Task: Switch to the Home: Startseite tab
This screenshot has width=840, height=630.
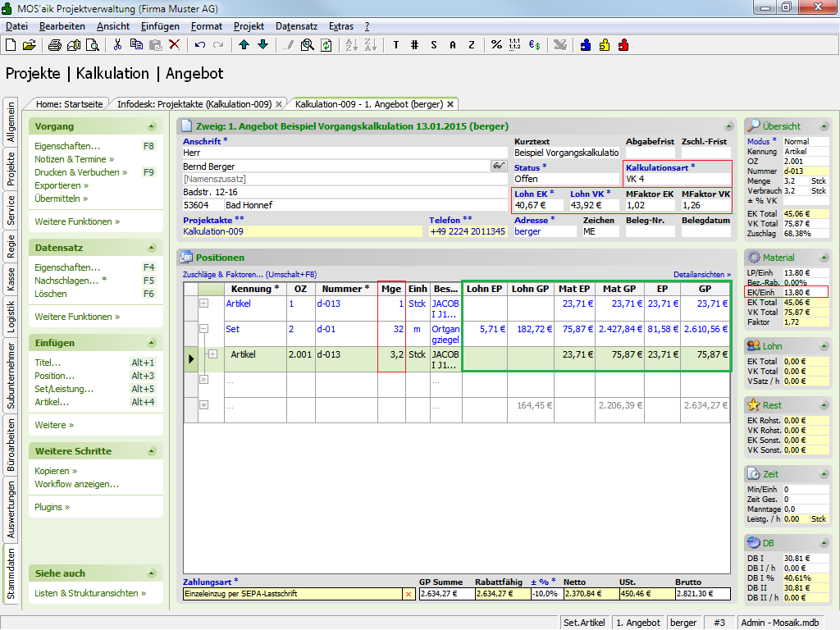Action: (x=69, y=104)
